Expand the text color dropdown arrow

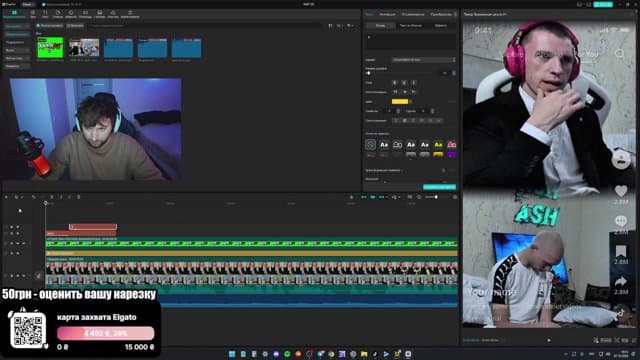point(411,101)
